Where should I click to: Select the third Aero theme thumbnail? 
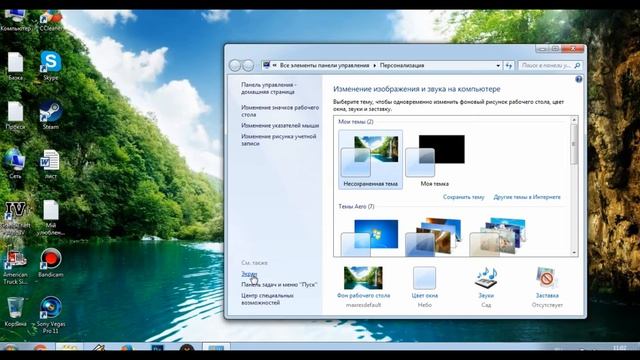498,237
